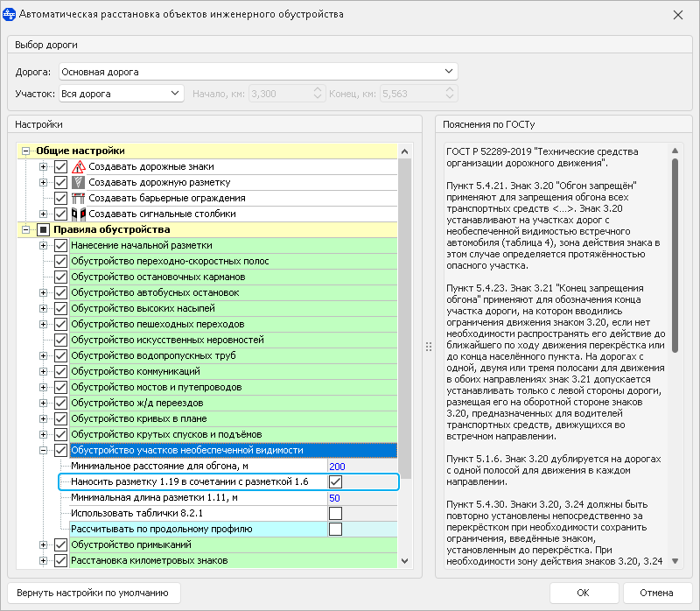This screenshot has width=700, height=611.
Task: Toggle 'Создавать сигнальные столбики' checkbox
Action: [60, 214]
